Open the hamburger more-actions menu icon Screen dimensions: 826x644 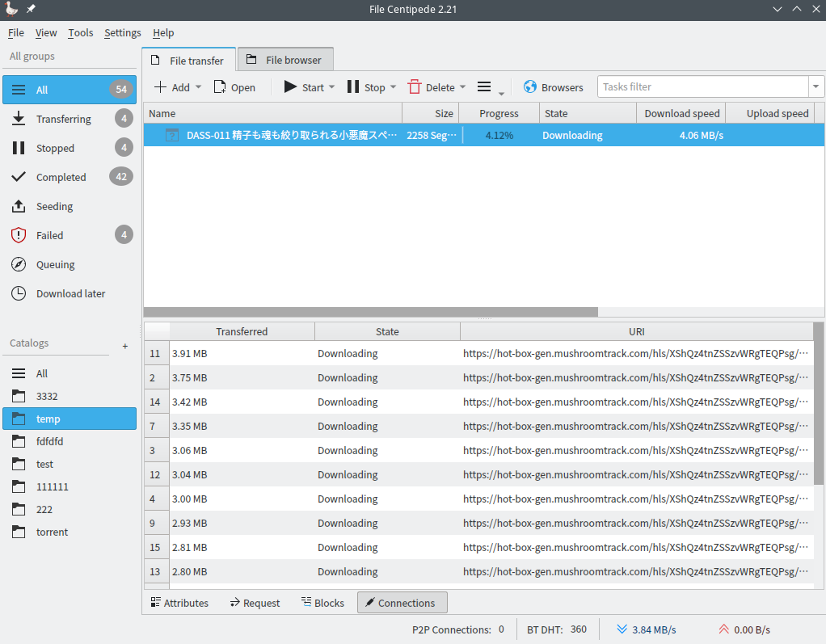tap(484, 86)
